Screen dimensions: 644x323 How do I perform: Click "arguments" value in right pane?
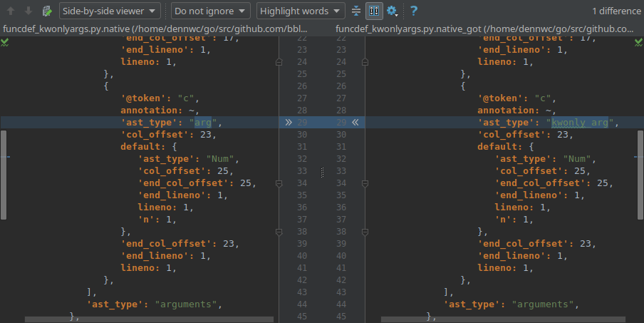pyautogui.click(x=543, y=304)
